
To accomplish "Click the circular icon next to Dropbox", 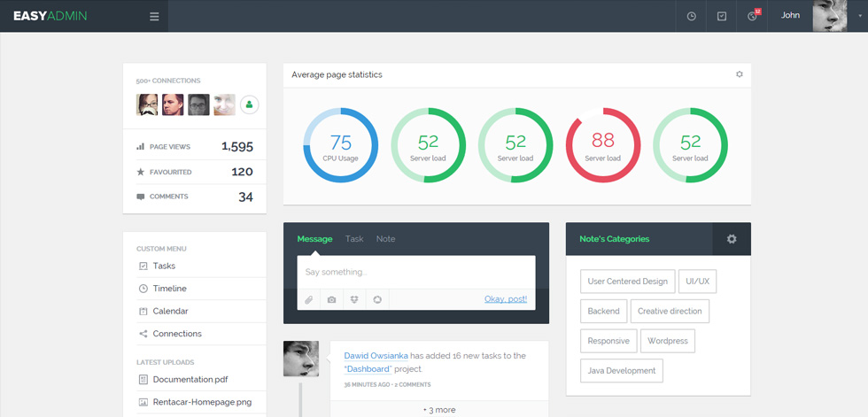I will pyautogui.click(x=377, y=299).
